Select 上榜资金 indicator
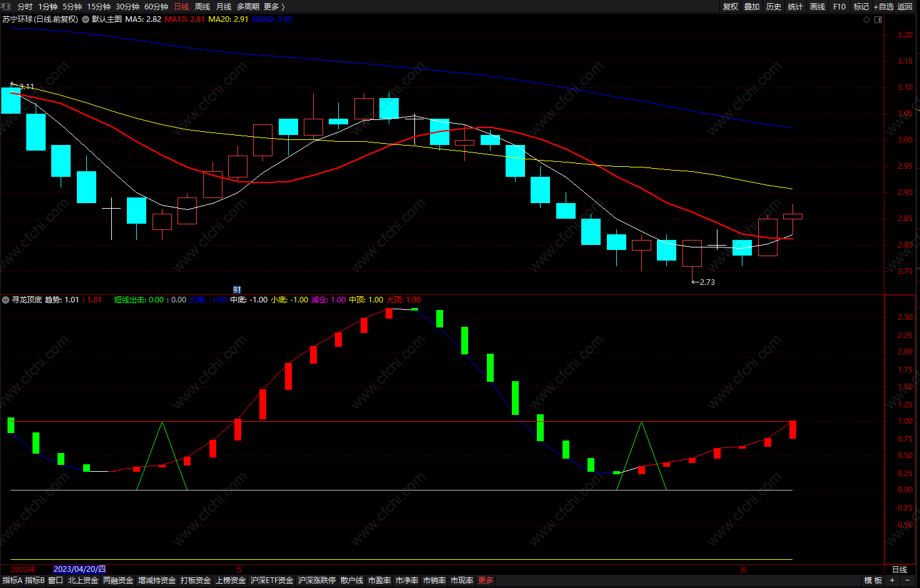 231,581
